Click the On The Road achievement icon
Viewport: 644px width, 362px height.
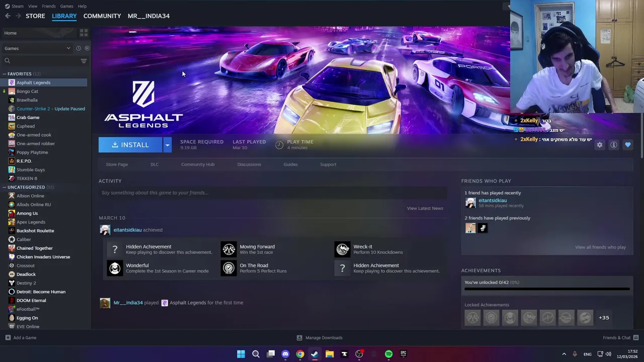pos(229,268)
